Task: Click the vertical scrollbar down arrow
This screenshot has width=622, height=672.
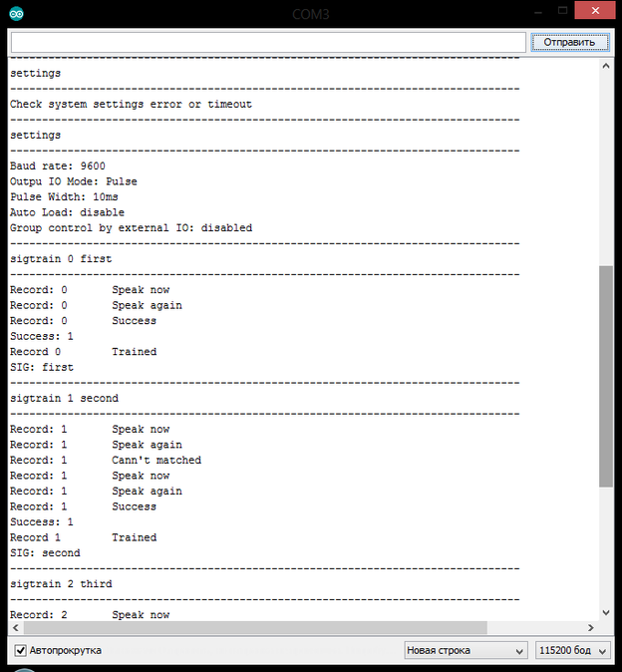Action: pos(606,613)
